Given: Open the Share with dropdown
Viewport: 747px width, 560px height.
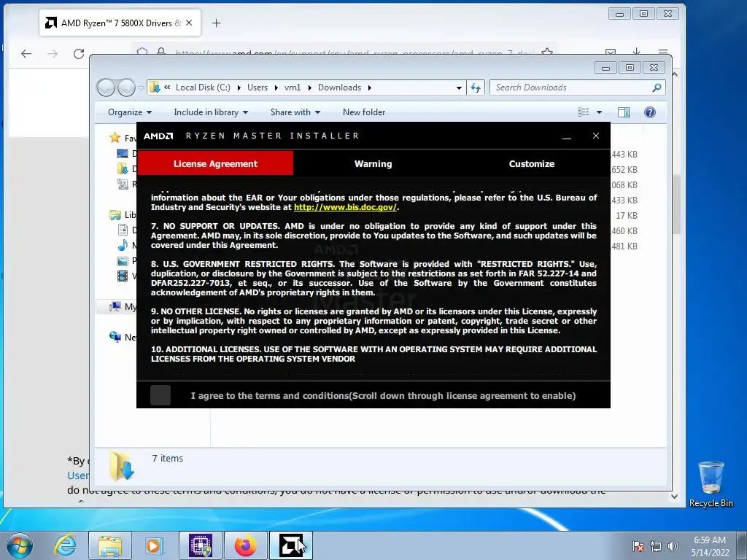Looking at the screenshot, I should (x=295, y=112).
